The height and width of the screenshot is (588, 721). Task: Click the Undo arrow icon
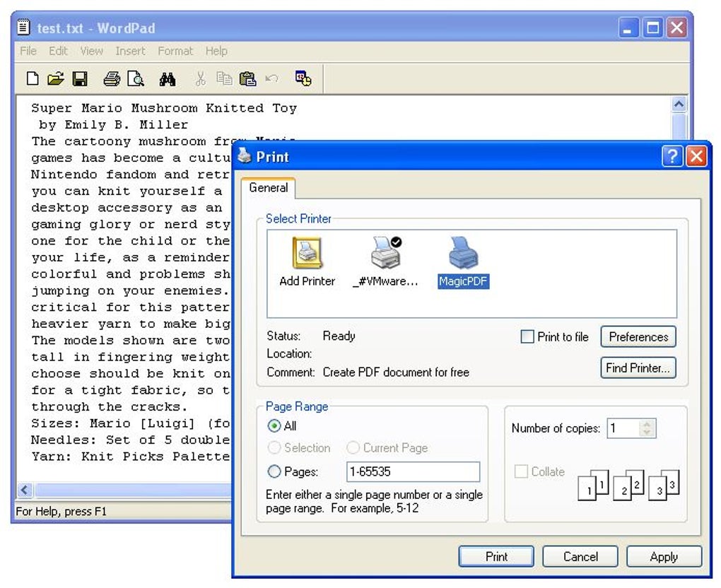271,78
